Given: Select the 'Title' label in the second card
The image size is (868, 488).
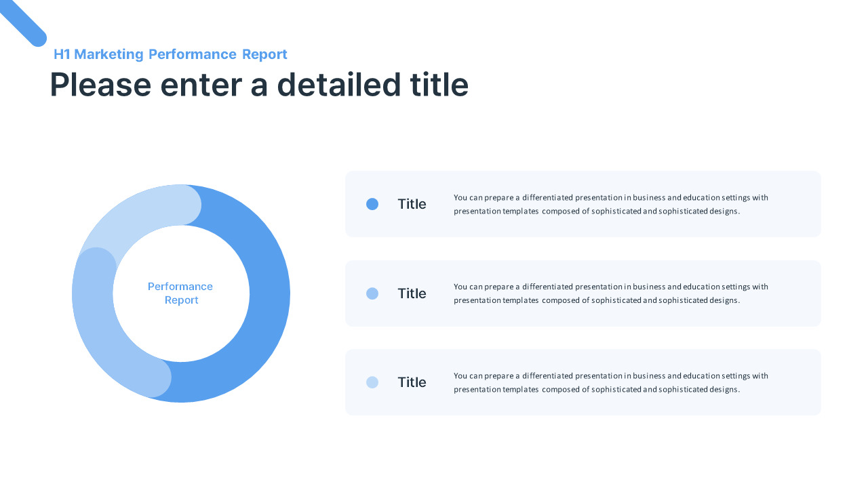Looking at the screenshot, I should 412,293.
